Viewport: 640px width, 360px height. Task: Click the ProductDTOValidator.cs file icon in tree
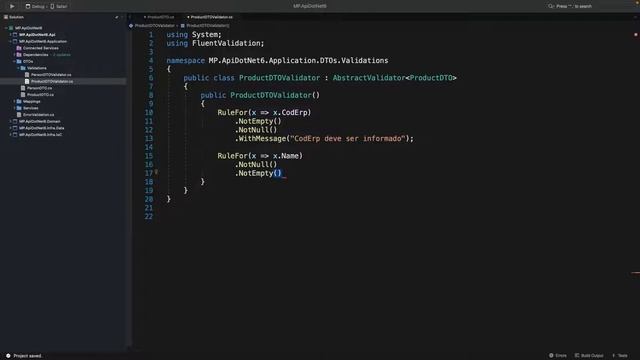pos(27,81)
